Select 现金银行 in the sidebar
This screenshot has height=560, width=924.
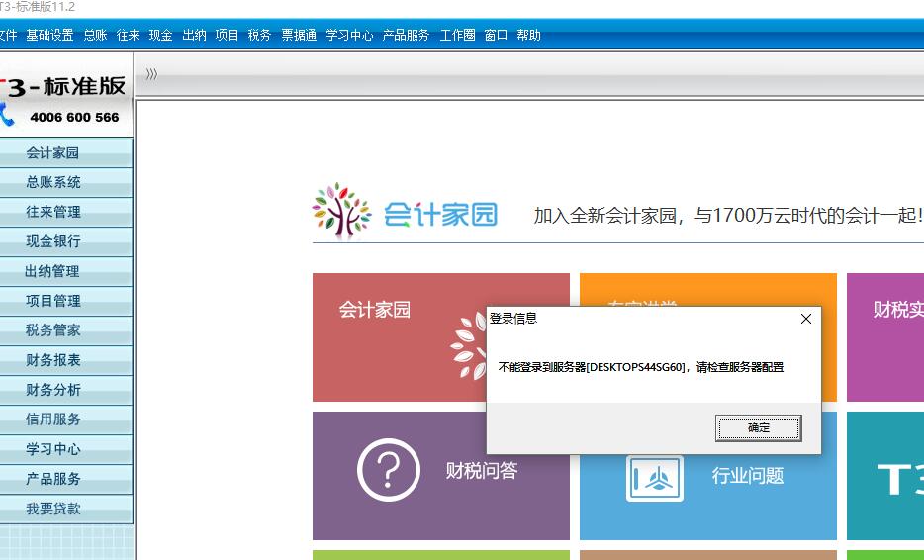[x=66, y=241]
